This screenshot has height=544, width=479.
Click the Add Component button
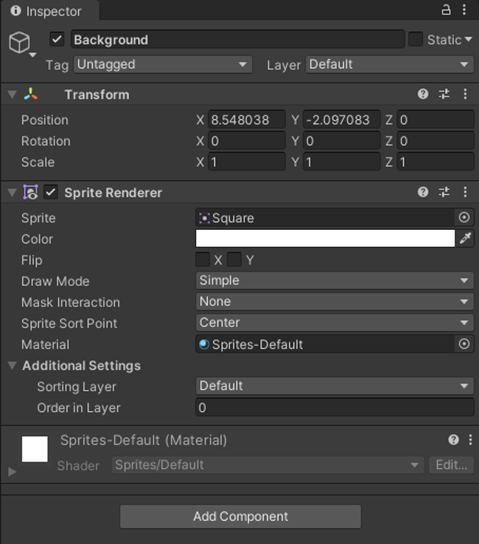click(x=240, y=517)
